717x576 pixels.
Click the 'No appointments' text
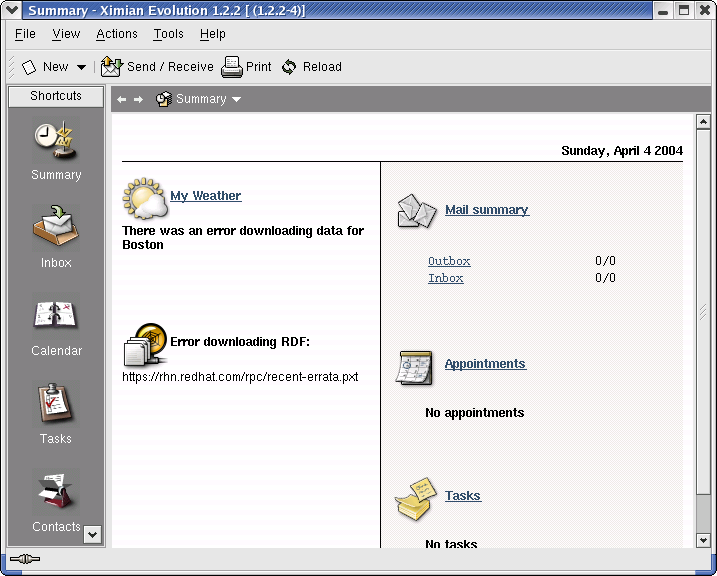[475, 413]
